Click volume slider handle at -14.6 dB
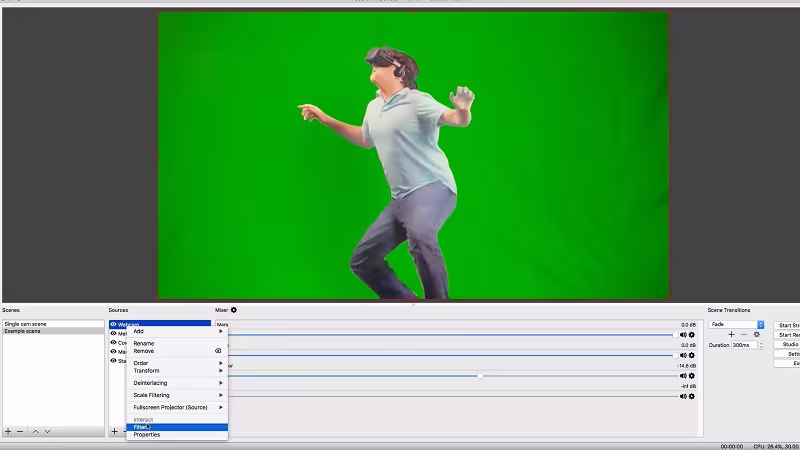Screen dimensions: 800x450 [480, 376]
